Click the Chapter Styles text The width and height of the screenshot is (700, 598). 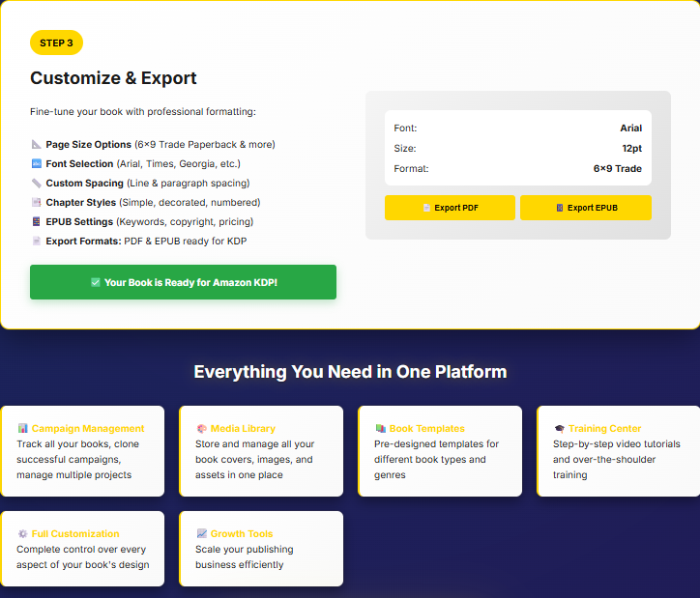pos(81,203)
